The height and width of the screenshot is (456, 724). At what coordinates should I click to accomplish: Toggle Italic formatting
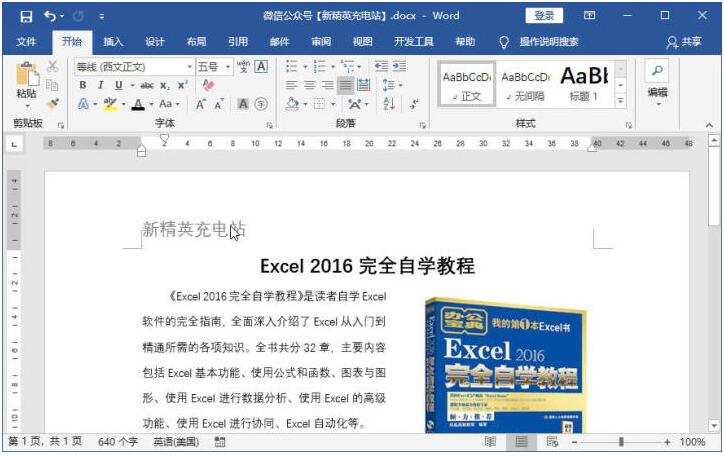[100, 85]
